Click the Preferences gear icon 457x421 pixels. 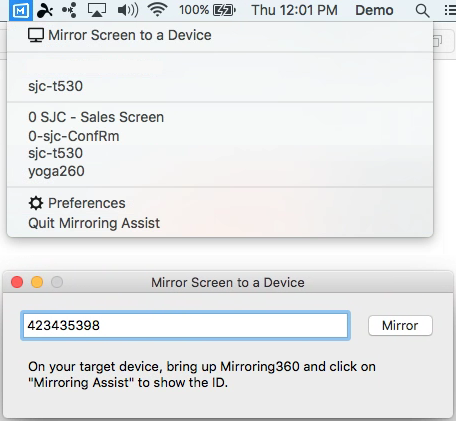coord(36,203)
